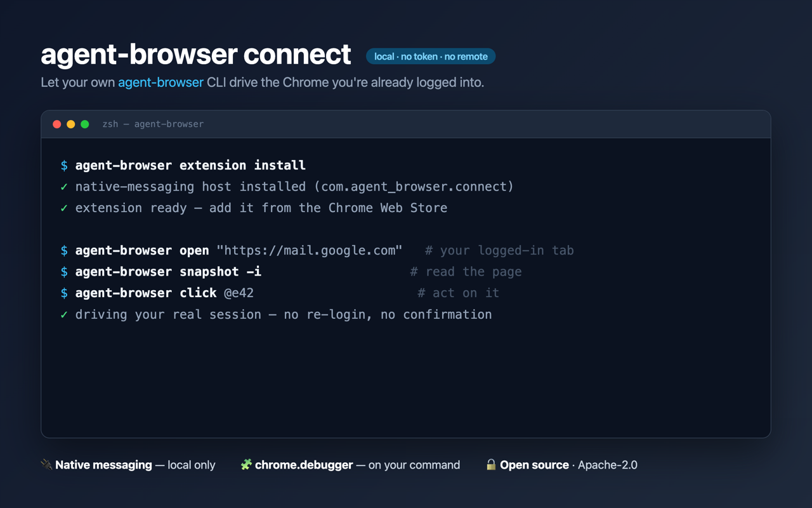812x508 pixels.
Task: Click the 'driving your real session' output line
Action: tap(284, 314)
